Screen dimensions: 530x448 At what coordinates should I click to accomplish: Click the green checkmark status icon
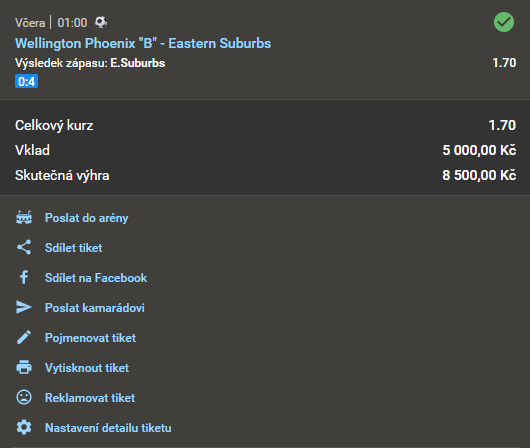[x=504, y=22]
